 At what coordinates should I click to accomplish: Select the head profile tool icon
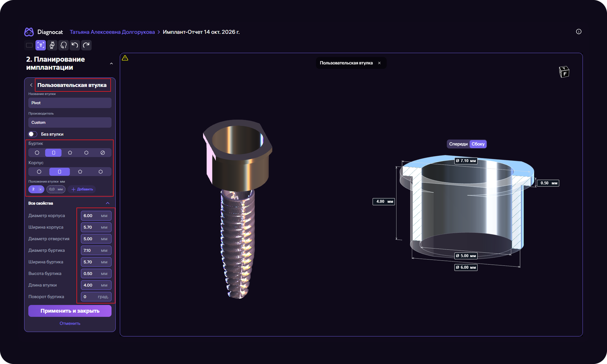point(63,45)
